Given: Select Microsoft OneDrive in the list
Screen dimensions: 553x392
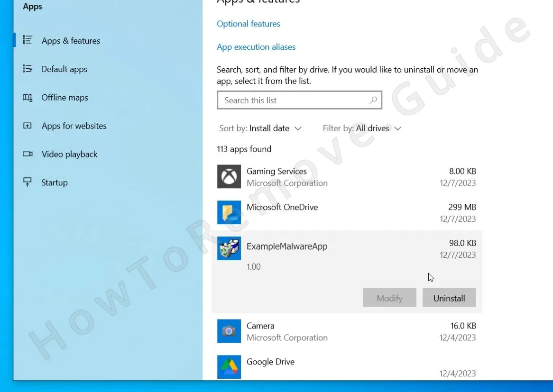Looking at the screenshot, I should [347, 212].
